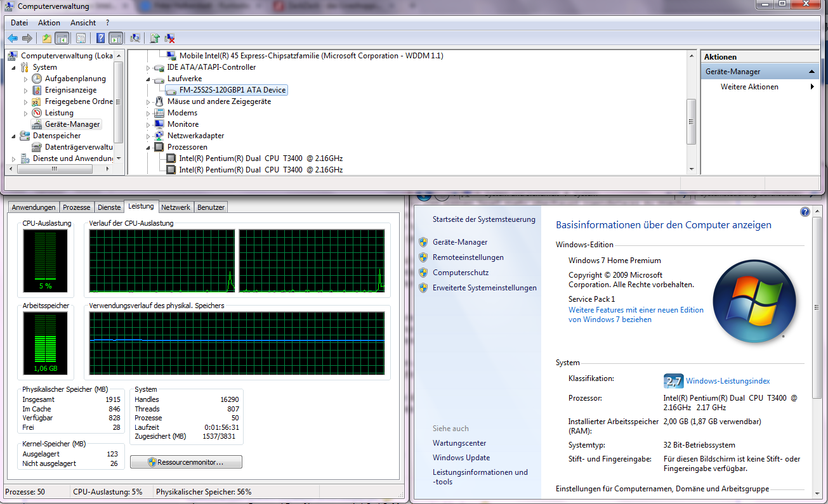Switch to the Netzwerk tab
The height and width of the screenshot is (504, 828).
coord(176,207)
